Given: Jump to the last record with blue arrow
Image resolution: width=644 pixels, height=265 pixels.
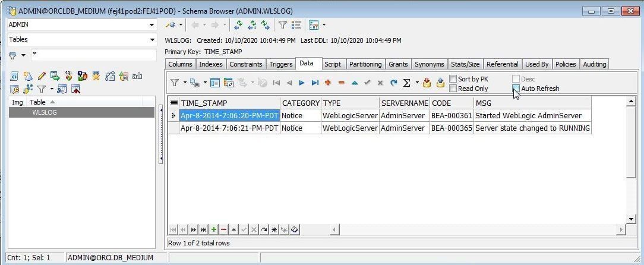Looking at the screenshot, I should (315, 83).
